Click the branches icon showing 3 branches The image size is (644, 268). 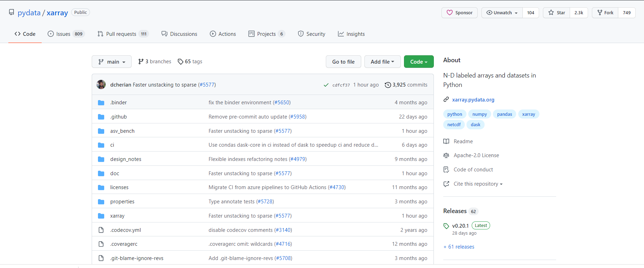click(x=141, y=62)
